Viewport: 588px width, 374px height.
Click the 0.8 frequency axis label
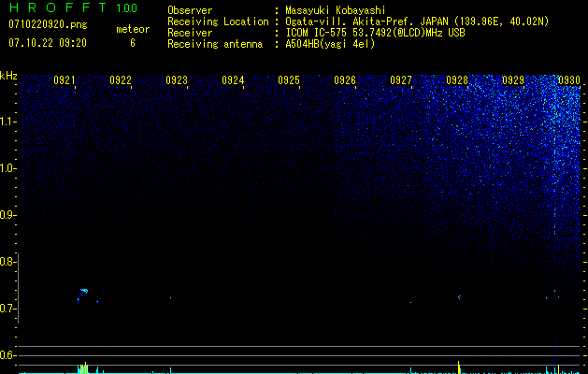[x=7, y=262]
